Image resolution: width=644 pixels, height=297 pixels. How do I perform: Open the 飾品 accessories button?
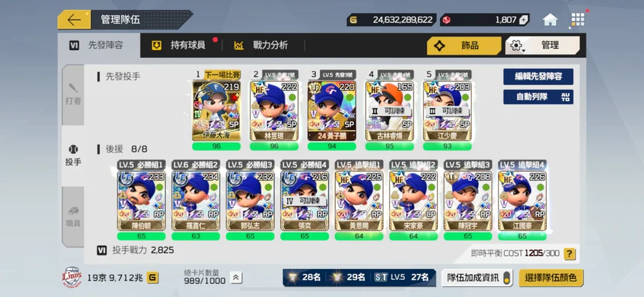(464, 45)
